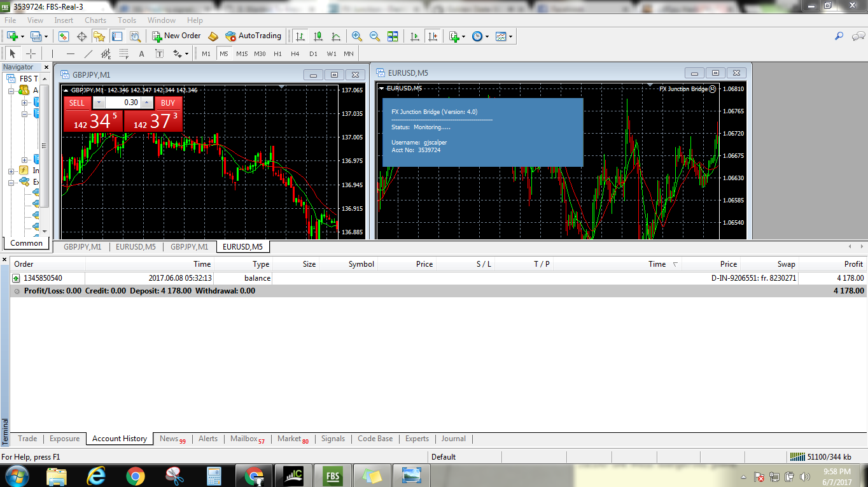
Task: Select the Fibonacci Retracement tool
Action: 124,53
